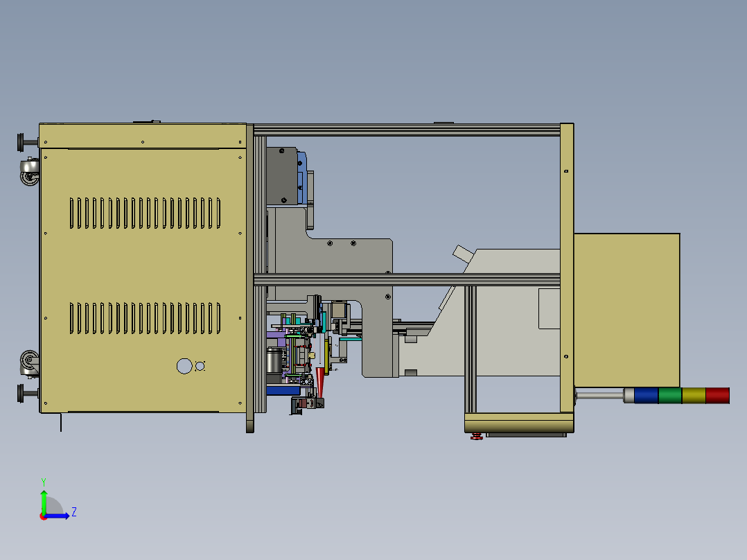This screenshot has height=560, width=747.
Task: Select the blue segment of the signal tower light
Action: click(x=646, y=396)
